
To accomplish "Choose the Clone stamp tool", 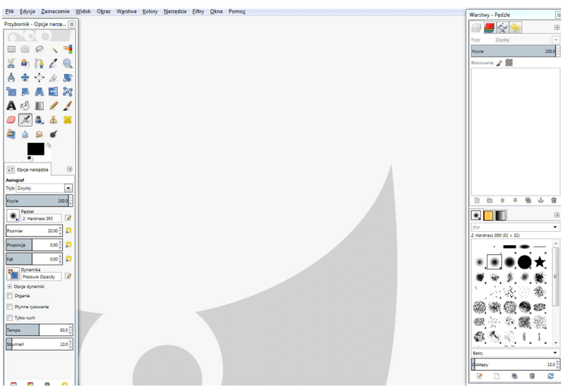I will pos(54,119).
